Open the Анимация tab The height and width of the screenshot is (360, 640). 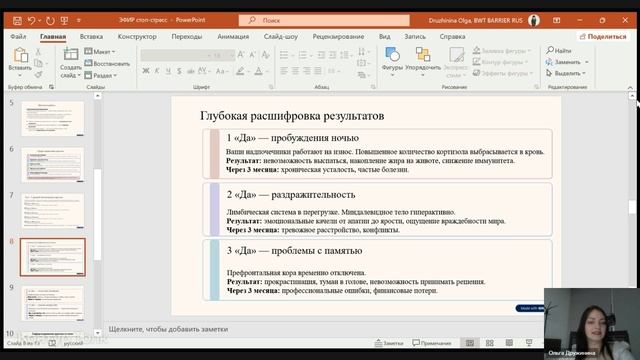point(233,36)
